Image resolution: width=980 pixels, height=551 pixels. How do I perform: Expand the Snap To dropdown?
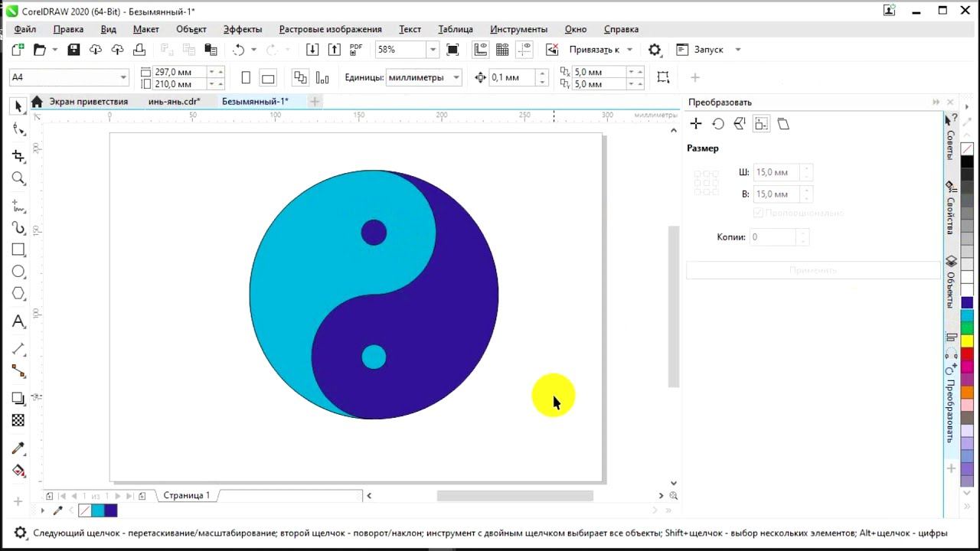[x=630, y=50]
